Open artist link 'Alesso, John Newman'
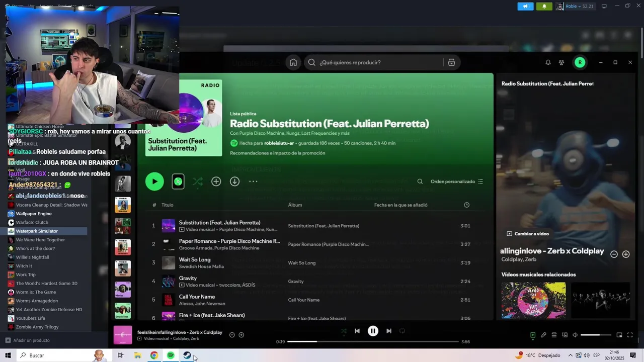The image size is (644, 362). click(202, 304)
